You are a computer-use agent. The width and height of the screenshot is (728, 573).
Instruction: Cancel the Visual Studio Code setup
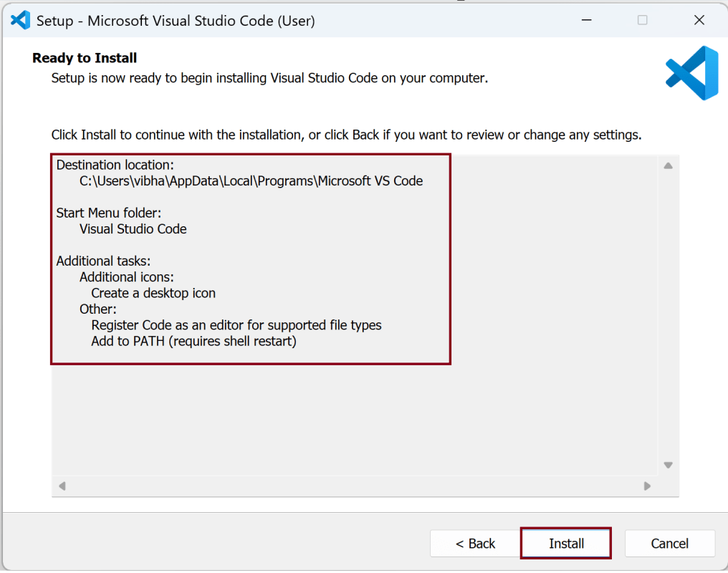coord(669,544)
